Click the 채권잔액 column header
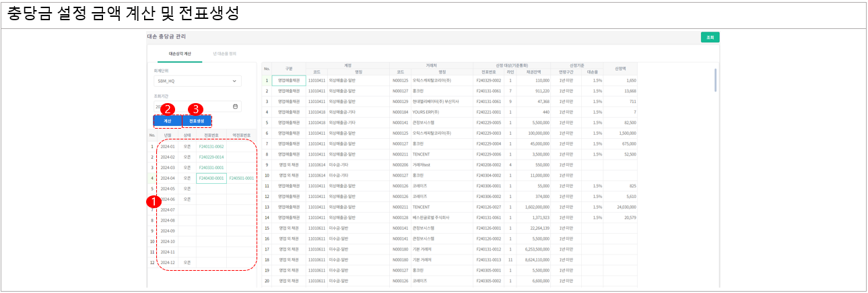The image size is (868, 293). (x=534, y=71)
